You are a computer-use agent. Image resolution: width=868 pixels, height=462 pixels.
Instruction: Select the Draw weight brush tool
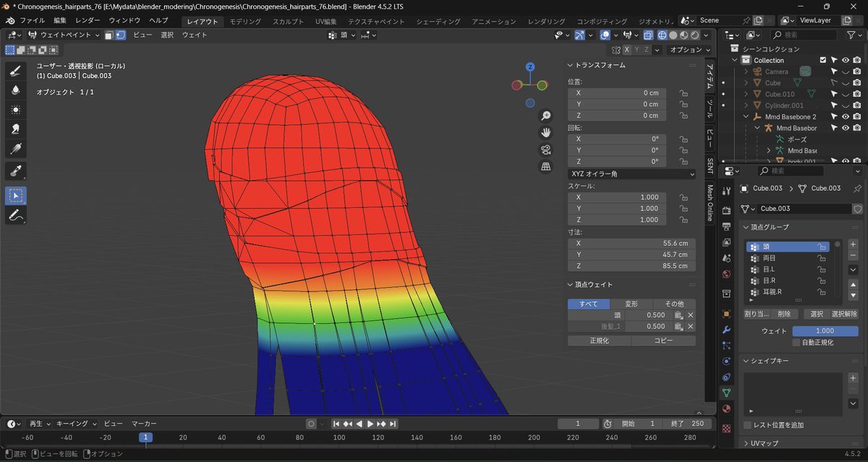(x=16, y=71)
